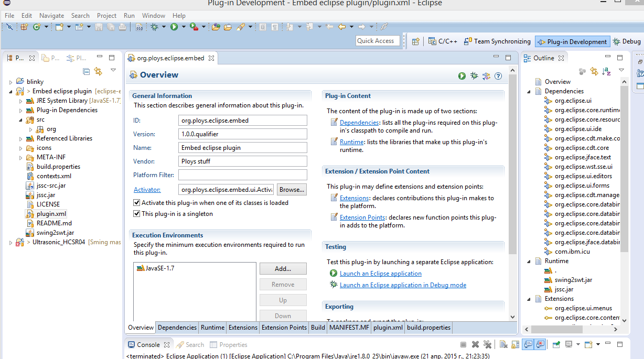Select JavaSE-1.7 in Execution Environments list
The width and height of the screenshot is (644, 359).
(x=155, y=268)
